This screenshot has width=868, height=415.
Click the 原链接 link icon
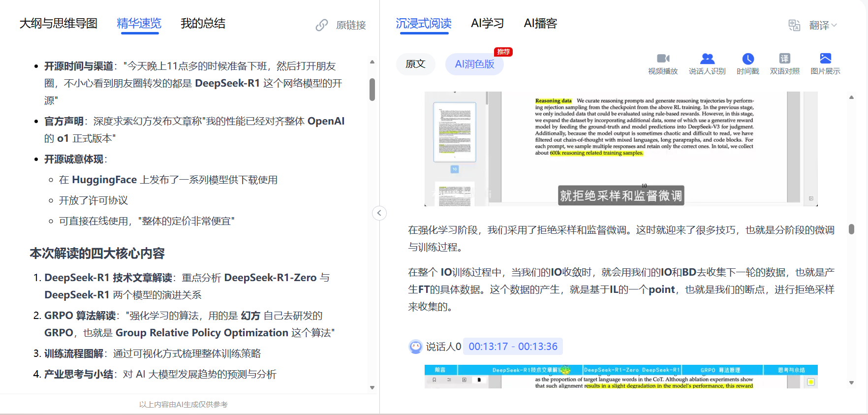coord(322,25)
